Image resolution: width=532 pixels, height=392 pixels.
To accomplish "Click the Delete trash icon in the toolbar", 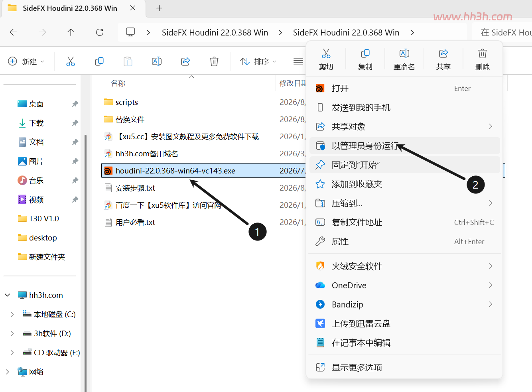I will 214,61.
